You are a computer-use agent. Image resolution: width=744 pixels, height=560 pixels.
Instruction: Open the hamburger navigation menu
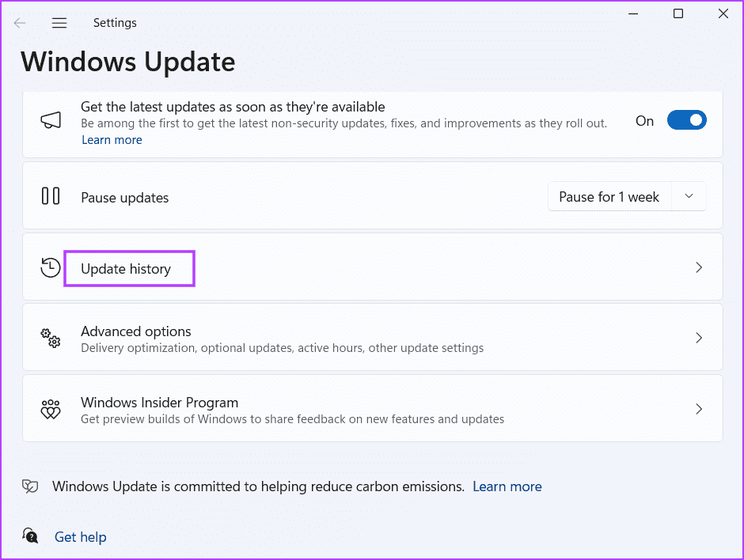59,23
